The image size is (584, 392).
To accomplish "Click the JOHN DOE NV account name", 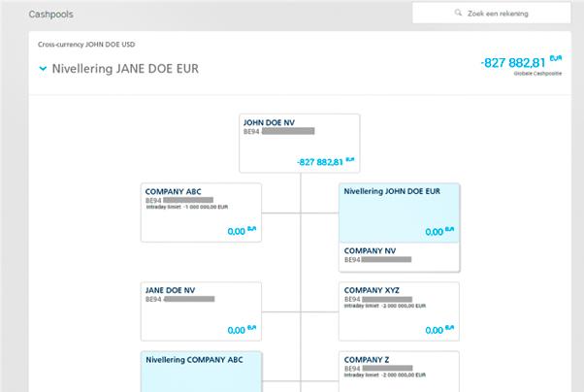I will point(269,123).
